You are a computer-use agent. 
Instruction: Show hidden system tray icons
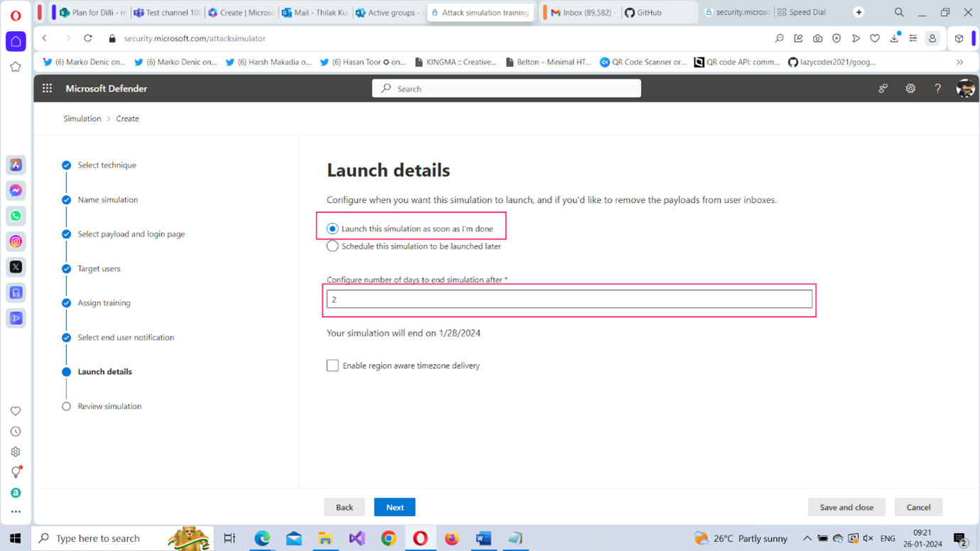click(x=807, y=538)
